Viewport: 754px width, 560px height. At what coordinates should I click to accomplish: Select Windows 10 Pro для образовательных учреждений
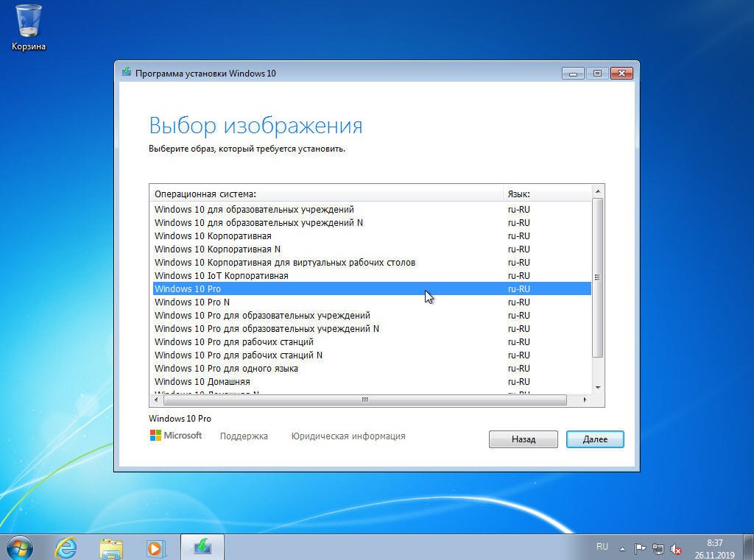point(372,316)
